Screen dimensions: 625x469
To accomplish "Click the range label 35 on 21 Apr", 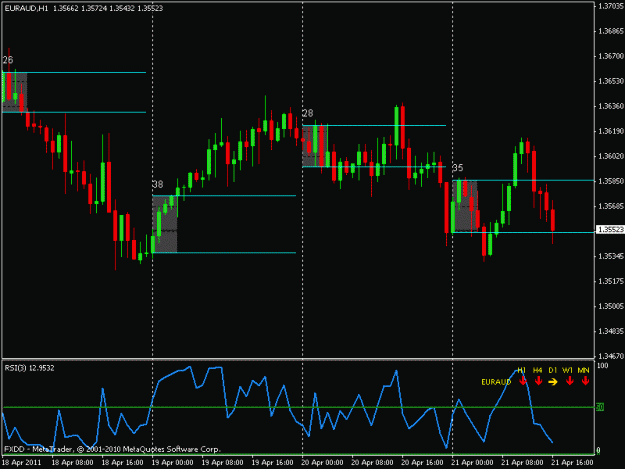I will click(x=458, y=168).
